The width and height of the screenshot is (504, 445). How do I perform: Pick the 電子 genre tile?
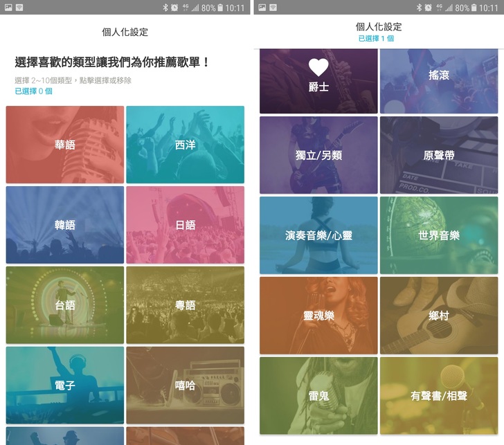click(x=64, y=385)
